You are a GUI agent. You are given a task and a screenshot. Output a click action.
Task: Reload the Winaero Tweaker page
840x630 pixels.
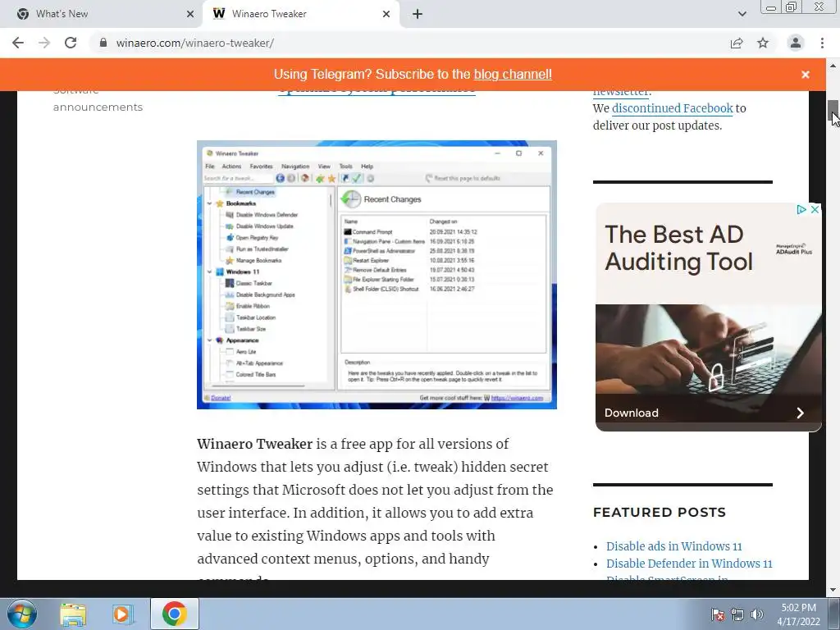(71, 43)
